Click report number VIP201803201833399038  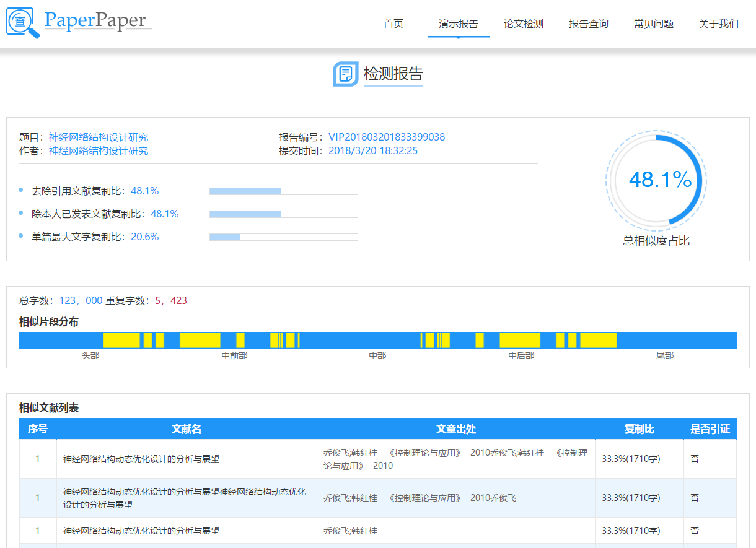[x=387, y=137]
